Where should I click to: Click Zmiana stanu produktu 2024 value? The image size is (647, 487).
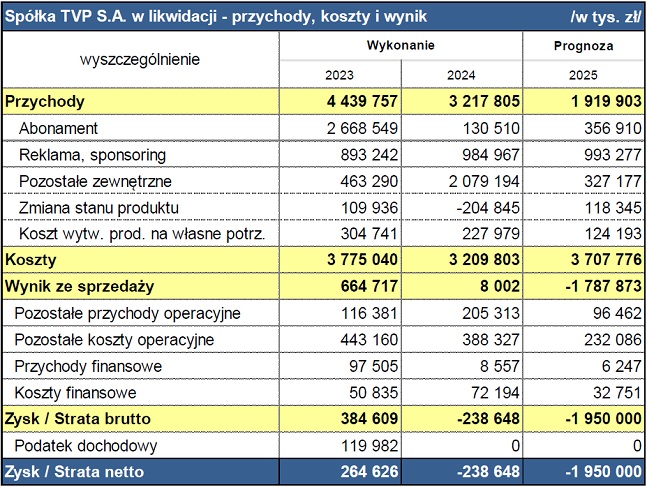462,207
